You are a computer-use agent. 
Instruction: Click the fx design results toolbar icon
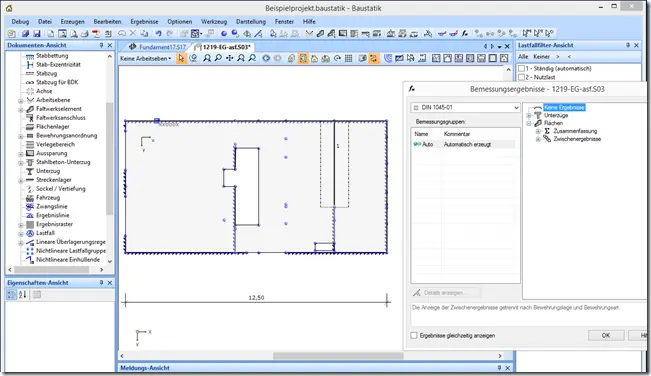pyautogui.click(x=465, y=34)
